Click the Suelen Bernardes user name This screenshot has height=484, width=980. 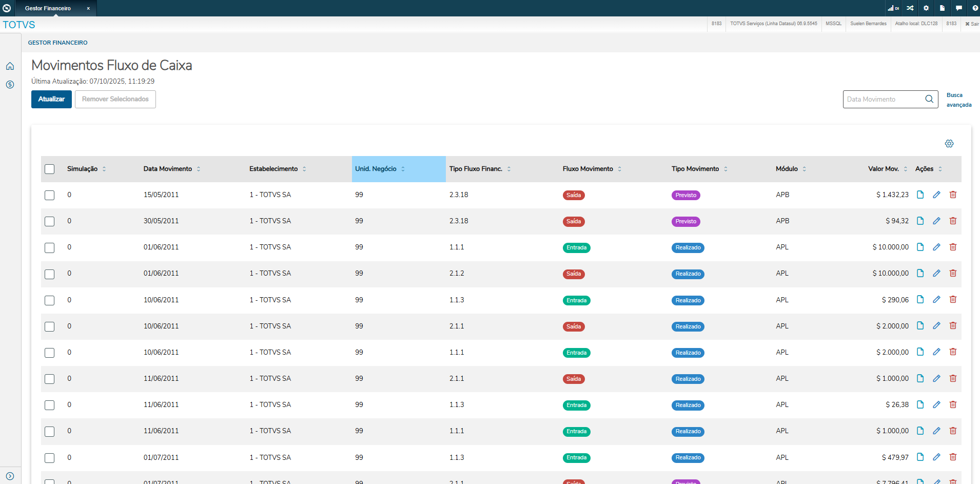868,24
